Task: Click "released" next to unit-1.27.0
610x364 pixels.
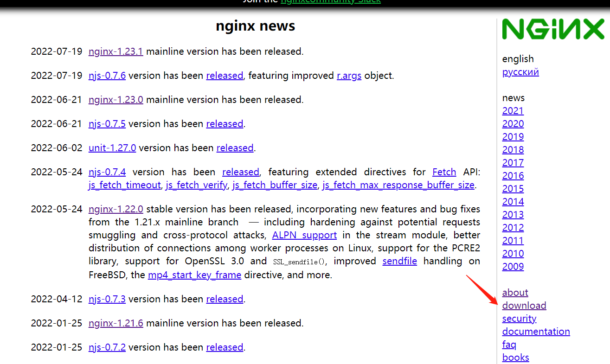Action: (235, 148)
